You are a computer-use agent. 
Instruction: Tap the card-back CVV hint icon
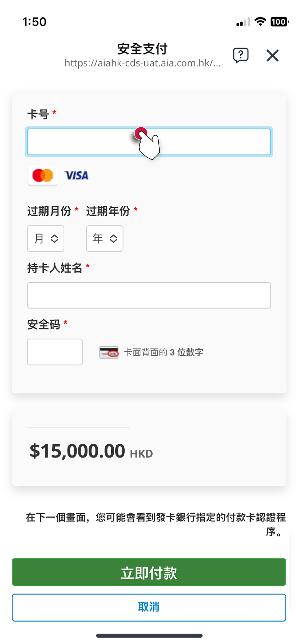[109, 352]
